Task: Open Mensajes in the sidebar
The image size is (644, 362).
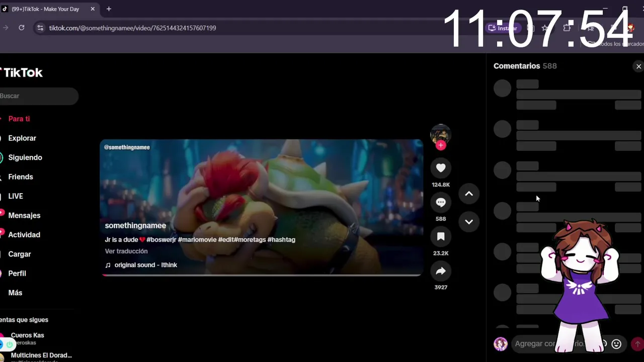Action: (x=24, y=216)
